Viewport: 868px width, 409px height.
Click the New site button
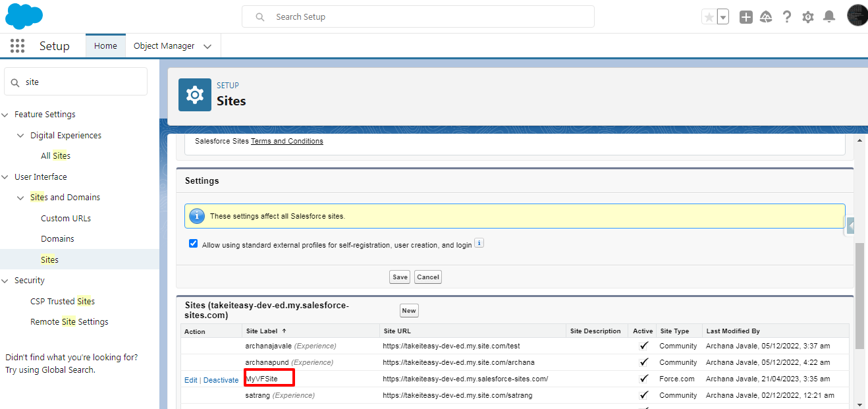[409, 311]
